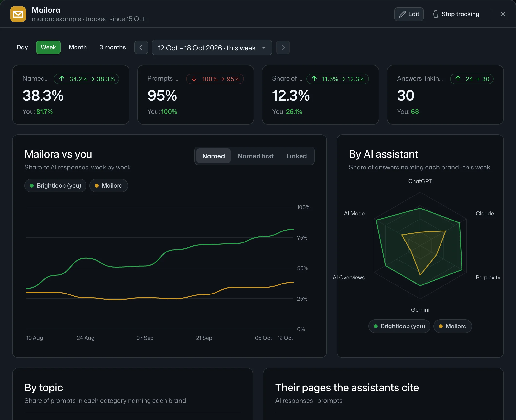Click the You: 81.7% comparison text
Screen dimensions: 516x420
click(38, 112)
